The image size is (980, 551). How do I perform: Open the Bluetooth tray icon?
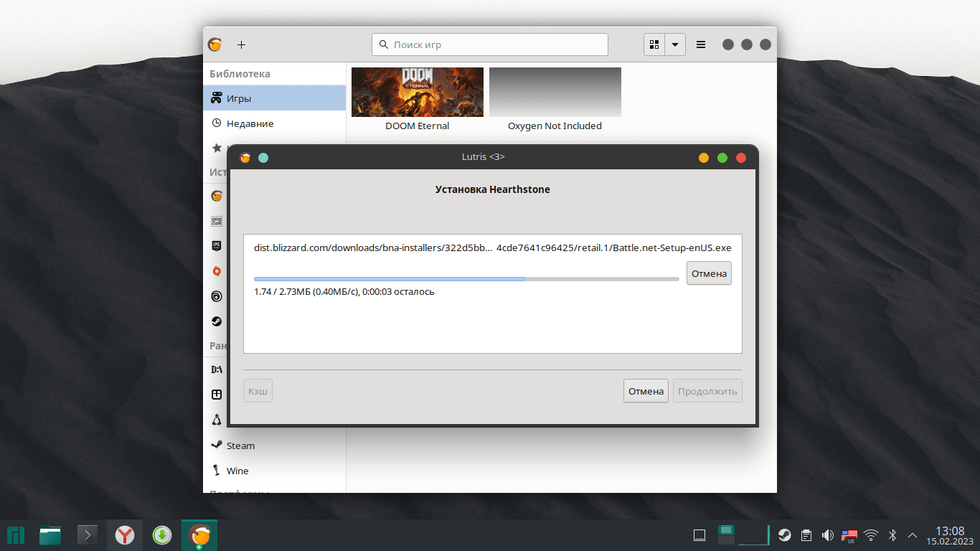pyautogui.click(x=893, y=535)
